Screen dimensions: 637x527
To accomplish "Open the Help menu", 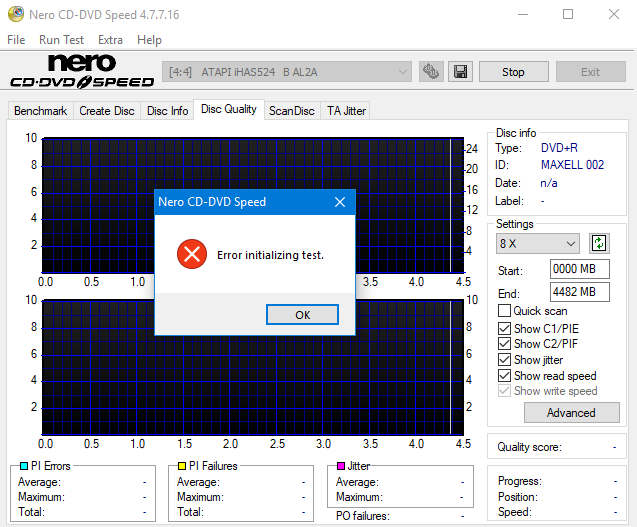I will 149,40.
